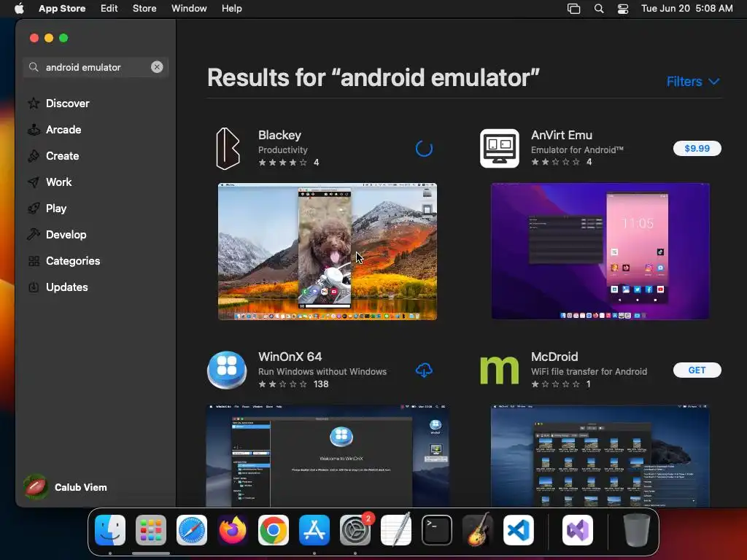Expand the Filters dropdown

coord(693,82)
